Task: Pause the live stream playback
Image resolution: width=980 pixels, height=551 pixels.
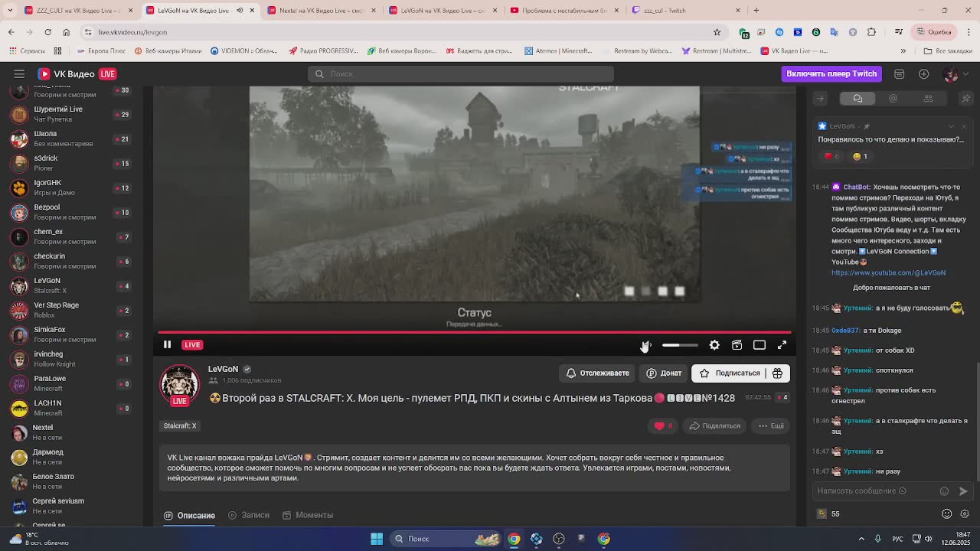Action: pyautogui.click(x=167, y=344)
